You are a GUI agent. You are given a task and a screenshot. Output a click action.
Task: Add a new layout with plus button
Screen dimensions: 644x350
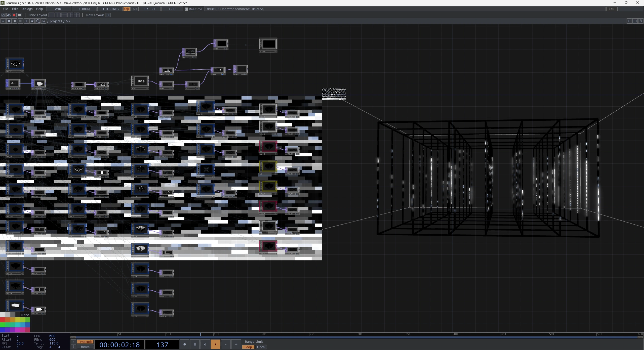[108, 15]
